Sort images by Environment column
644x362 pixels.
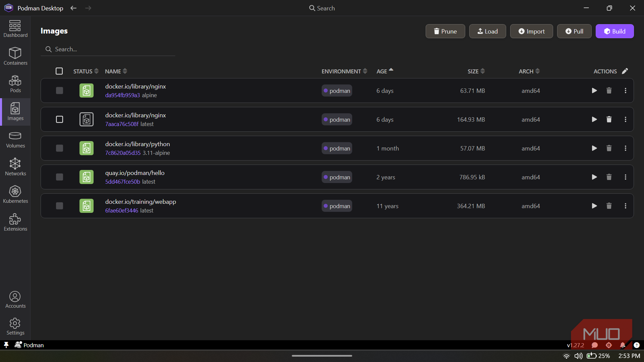(x=344, y=71)
